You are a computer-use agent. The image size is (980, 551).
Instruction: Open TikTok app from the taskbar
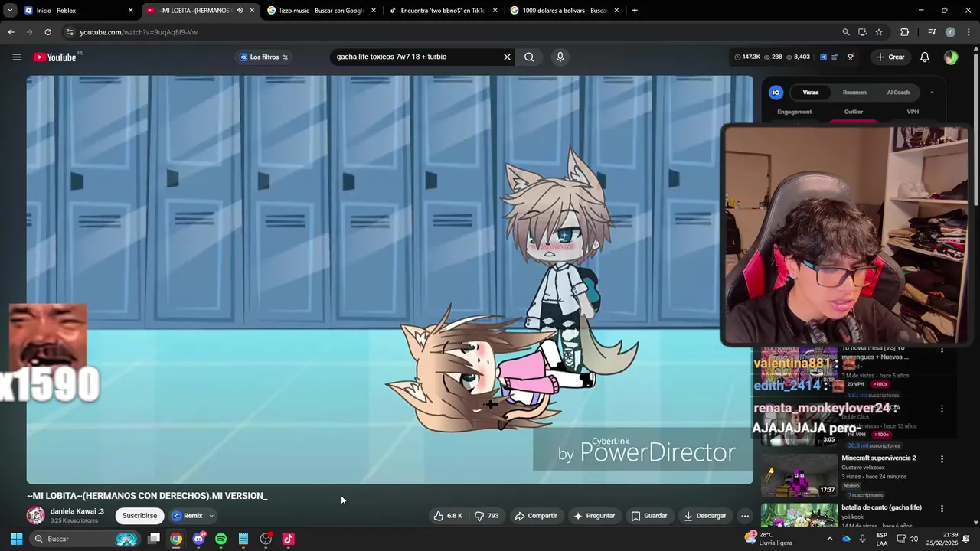(288, 539)
